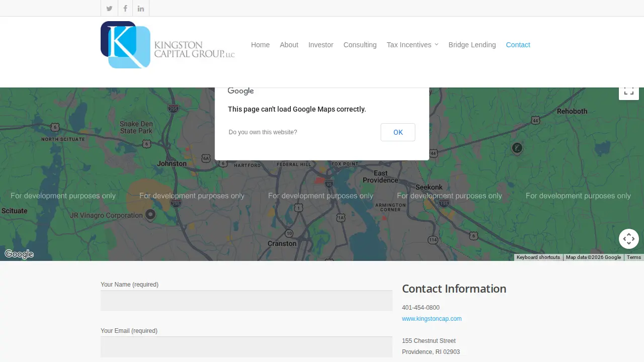This screenshot has width=644, height=362.
Task: Click the Seekonk label on the map
Action: [x=429, y=187]
